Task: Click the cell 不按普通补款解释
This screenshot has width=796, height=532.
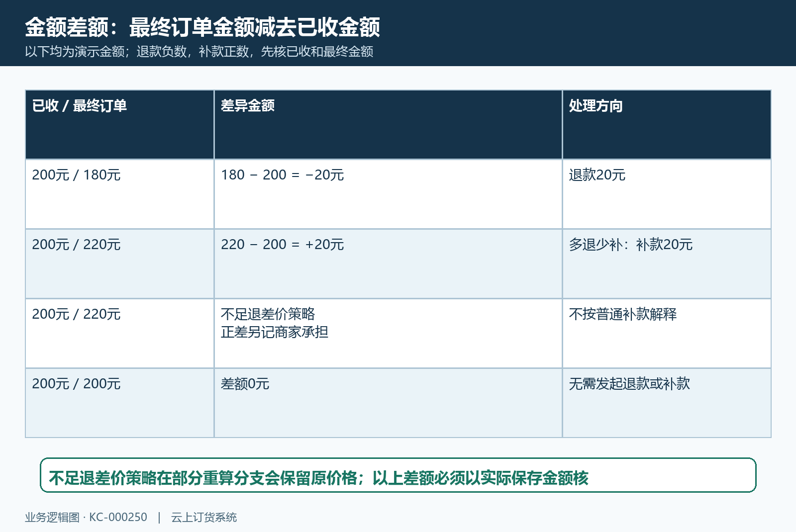Action: [x=667, y=334]
